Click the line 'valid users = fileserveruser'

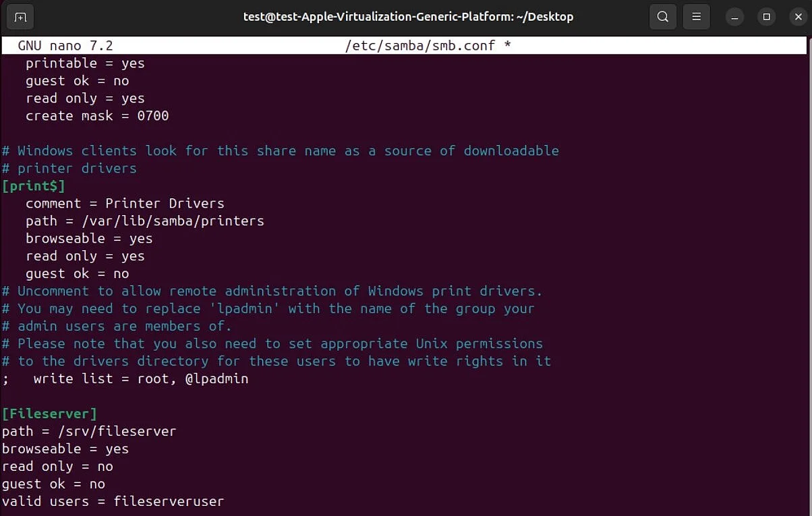[113, 501]
